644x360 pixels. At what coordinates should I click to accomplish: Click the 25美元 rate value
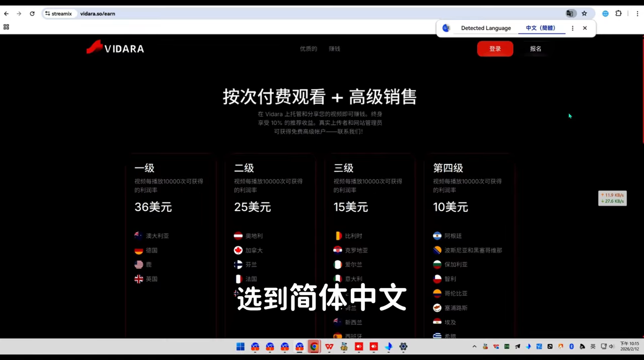(253, 207)
